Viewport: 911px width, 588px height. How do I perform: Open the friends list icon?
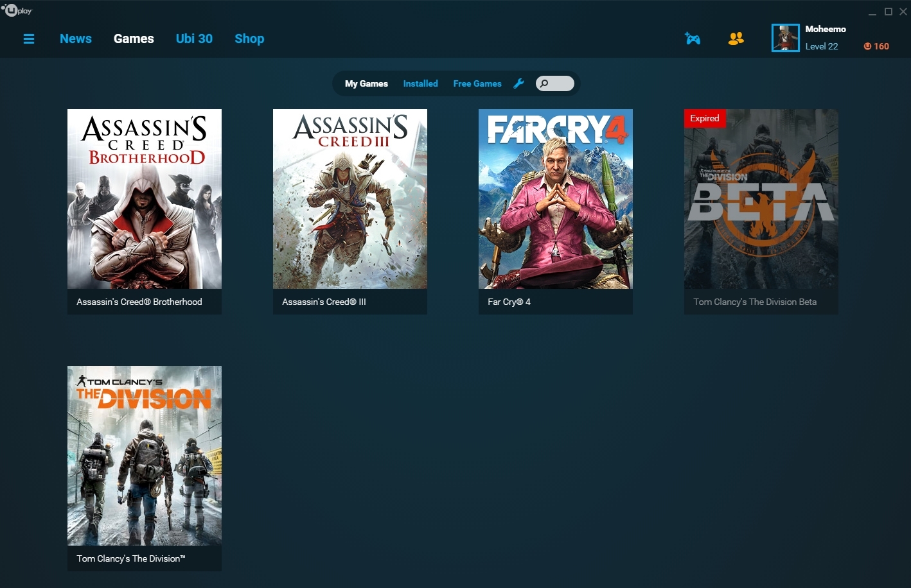pyautogui.click(x=736, y=39)
